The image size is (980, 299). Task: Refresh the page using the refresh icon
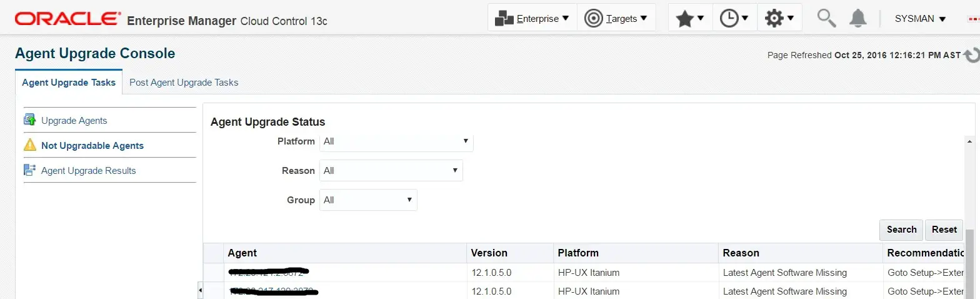971,55
